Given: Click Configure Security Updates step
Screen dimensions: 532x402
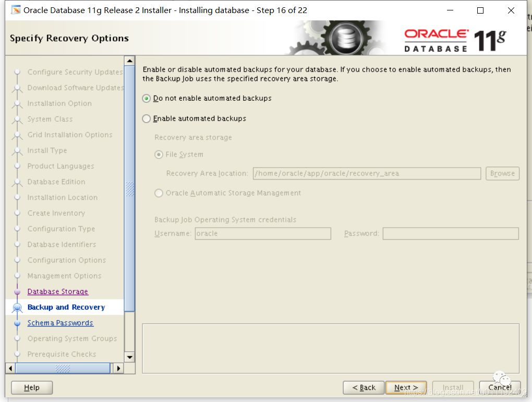Looking at the screenshot, I should click(75, 72).
